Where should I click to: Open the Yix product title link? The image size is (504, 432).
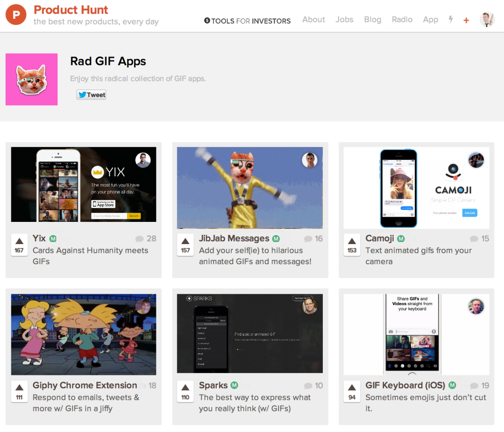39,238
